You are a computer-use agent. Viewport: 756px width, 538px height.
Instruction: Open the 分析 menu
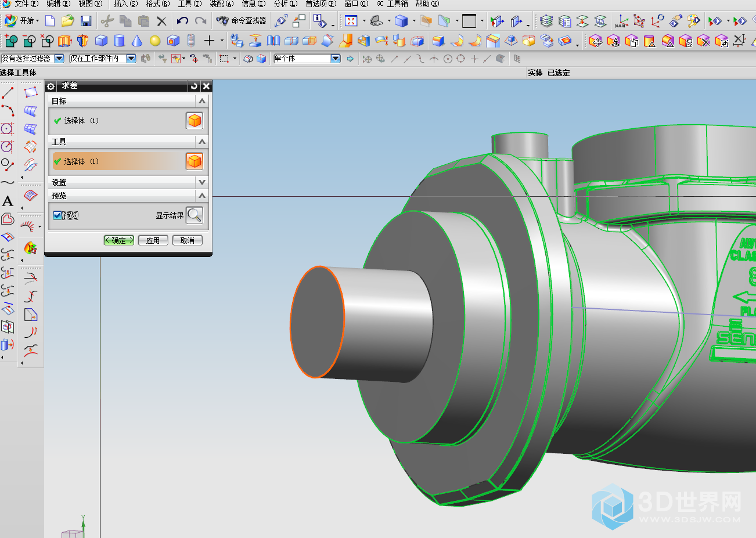(x=286, y=3)
